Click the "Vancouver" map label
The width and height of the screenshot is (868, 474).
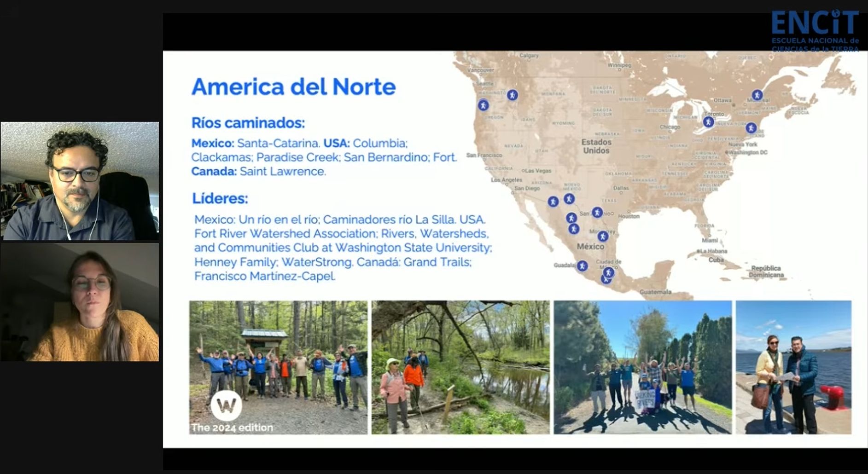pos(480,70)
